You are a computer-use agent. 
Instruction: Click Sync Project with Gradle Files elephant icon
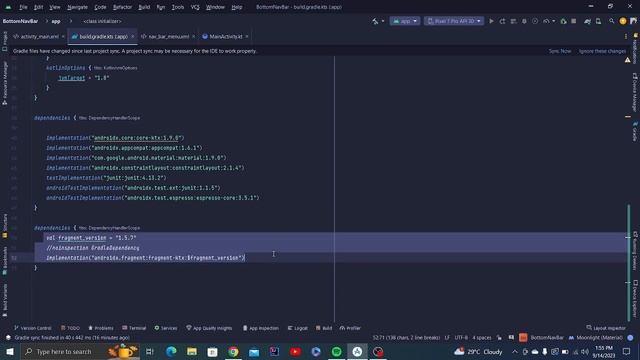(588, 21)
